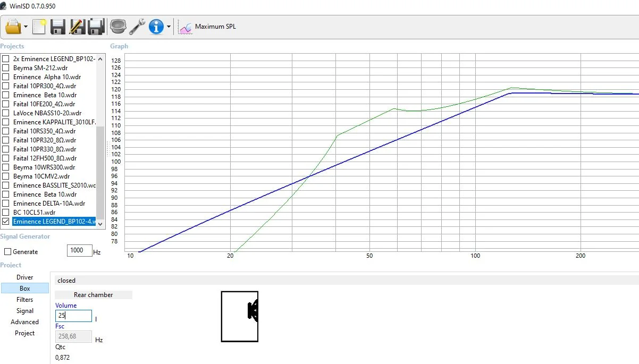Open the Maximum SPL graph type selector

(208, 27)
